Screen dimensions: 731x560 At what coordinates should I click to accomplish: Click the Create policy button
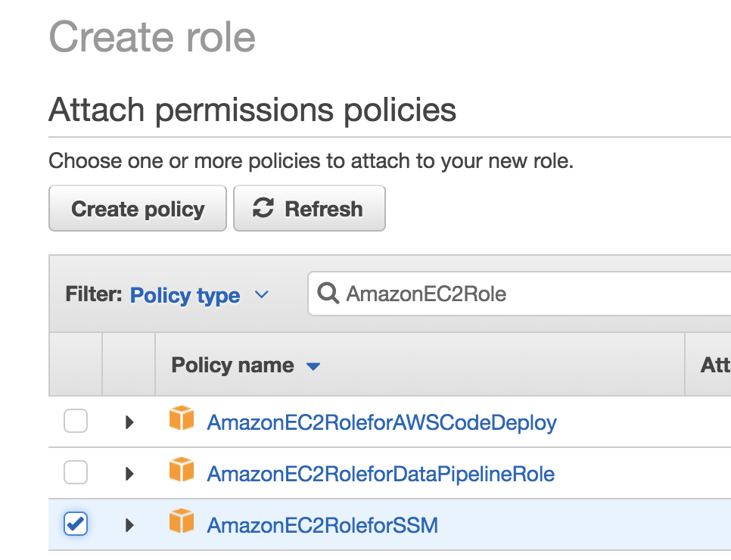pyautogui.click(x=138, y=209)
